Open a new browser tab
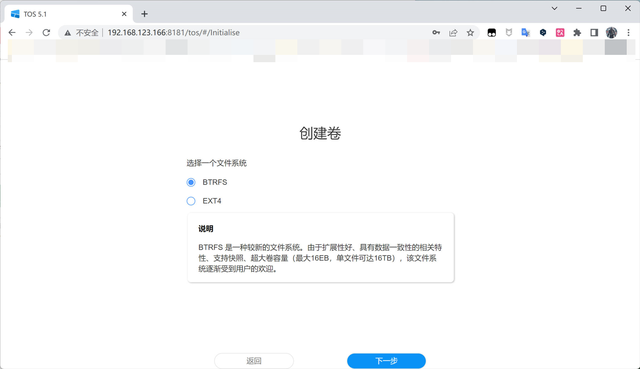The width and height of the screenshot is (640, 369). (144, 14)
